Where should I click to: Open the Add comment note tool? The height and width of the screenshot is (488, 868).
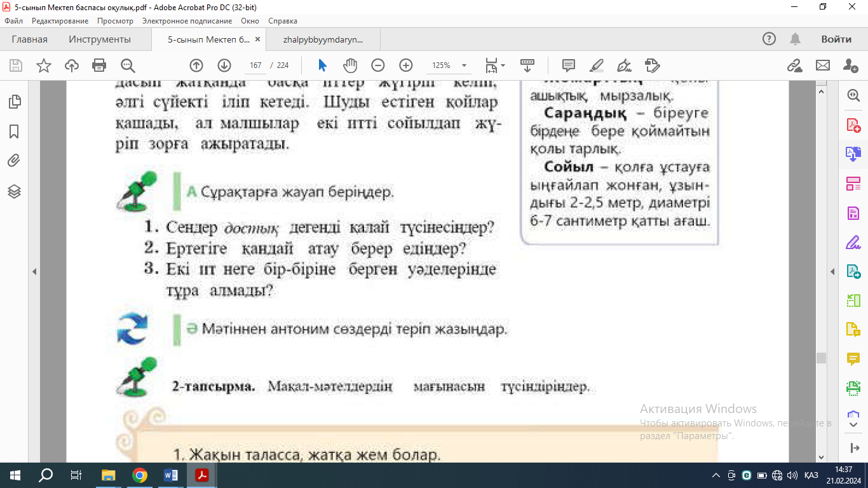pos(569,65)
